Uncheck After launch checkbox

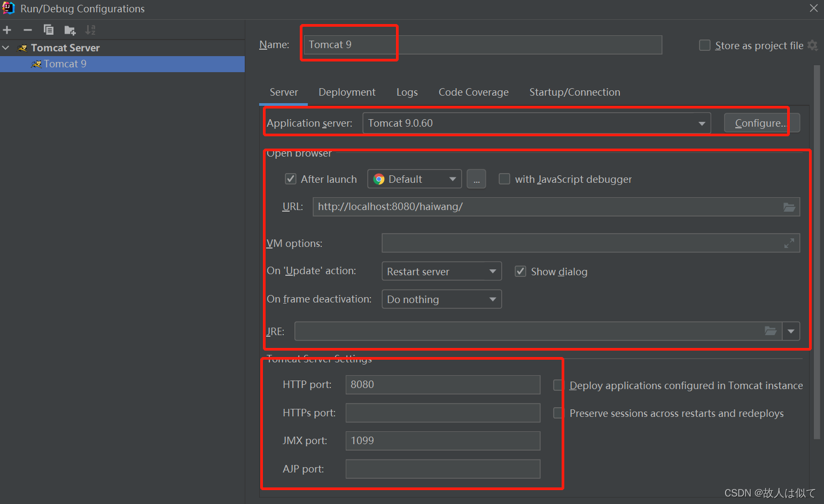coord(291,179)
